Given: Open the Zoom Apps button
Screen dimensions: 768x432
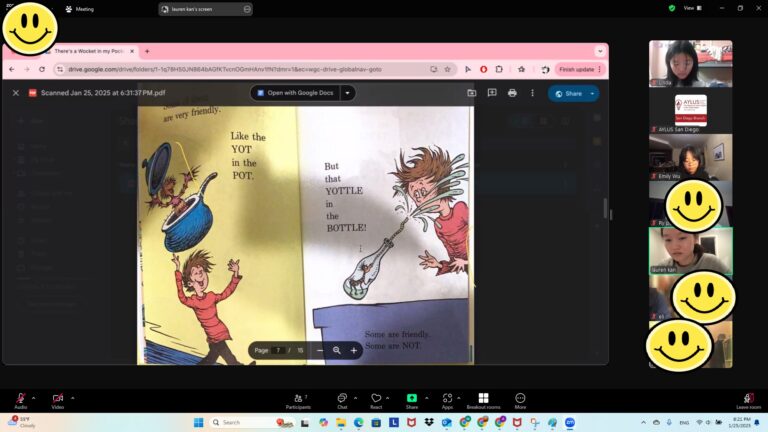Looking at the screenshot, I should click(447, 401).
